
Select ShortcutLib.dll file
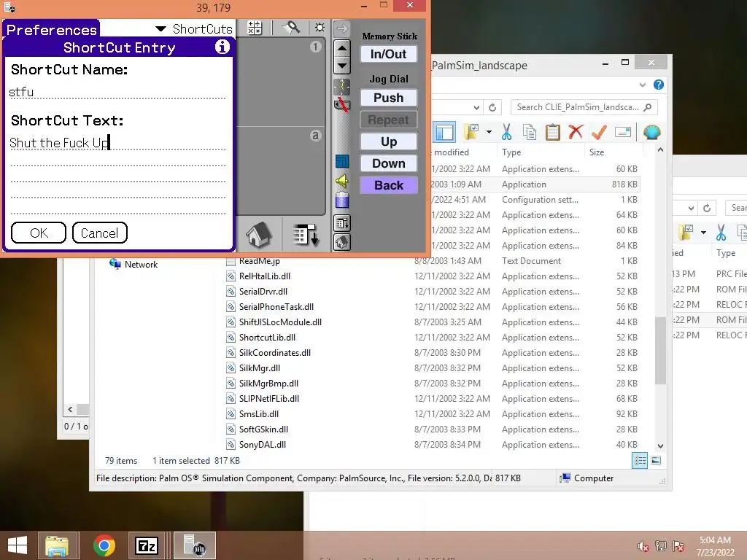pyautogui.click(x=267, y=337)
